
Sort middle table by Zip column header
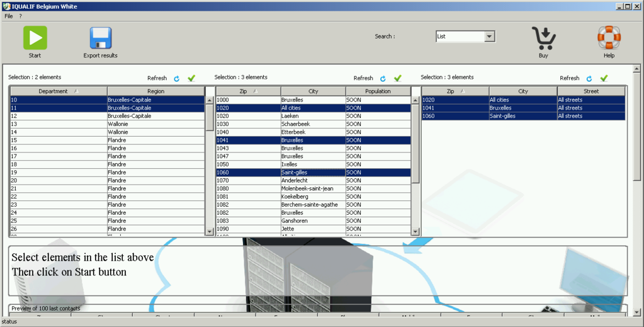click(249, 91)
